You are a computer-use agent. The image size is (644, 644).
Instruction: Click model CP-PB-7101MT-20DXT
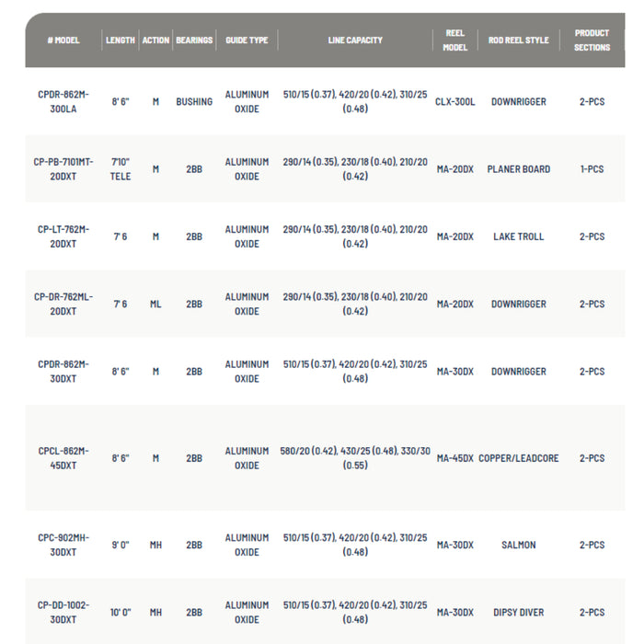coord(63,169)
